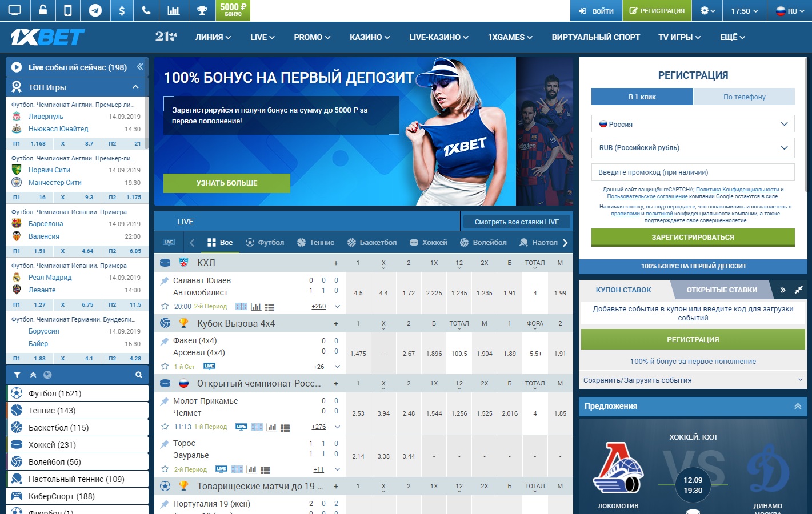Favorite the Торос vs Зауралье match star

(x=165, y=469)
